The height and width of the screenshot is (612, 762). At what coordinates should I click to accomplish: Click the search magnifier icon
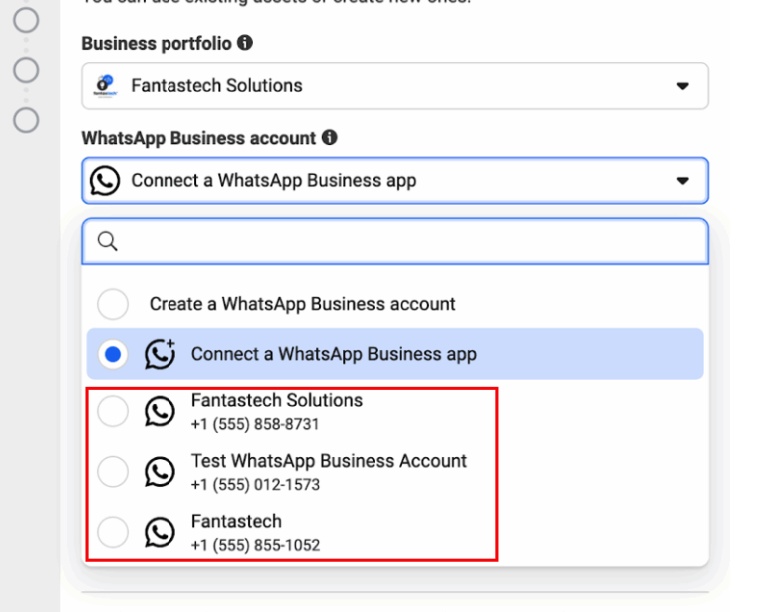pyautogui.click(x=107, y=241)
